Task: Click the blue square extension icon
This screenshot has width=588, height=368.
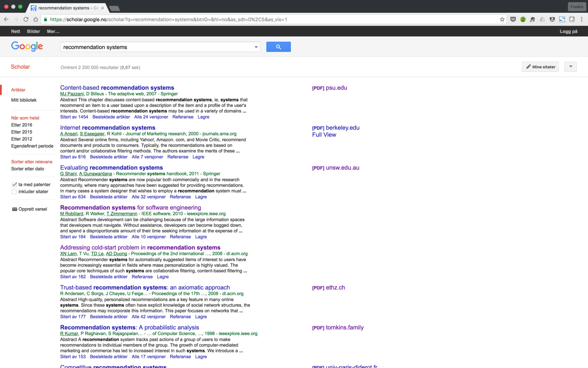Action: (x=562, y=19)
